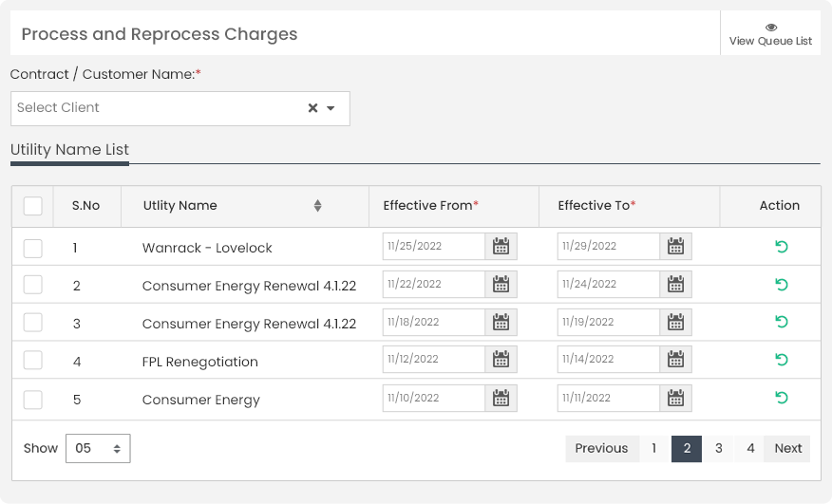Edit the 11/12/2022 Effective From date field
Screen dimensions: 832x504
[x=433, y=359]
